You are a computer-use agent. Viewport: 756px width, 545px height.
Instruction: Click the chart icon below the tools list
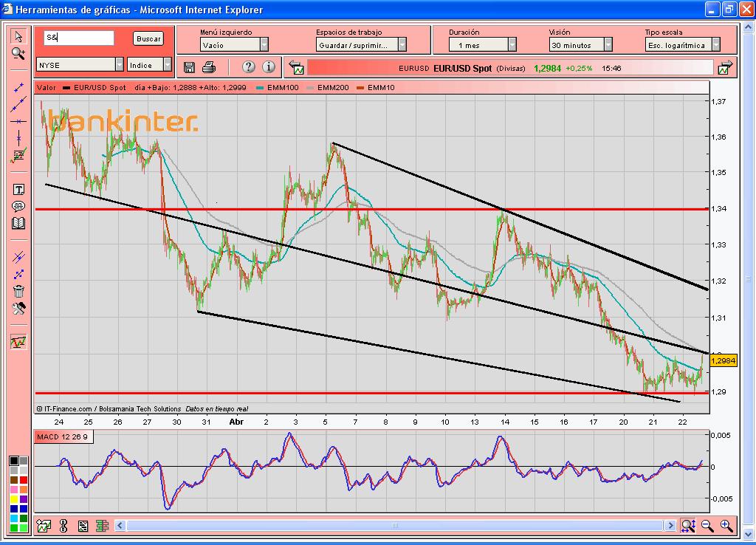pyautogui.click(x=18, y=342)
